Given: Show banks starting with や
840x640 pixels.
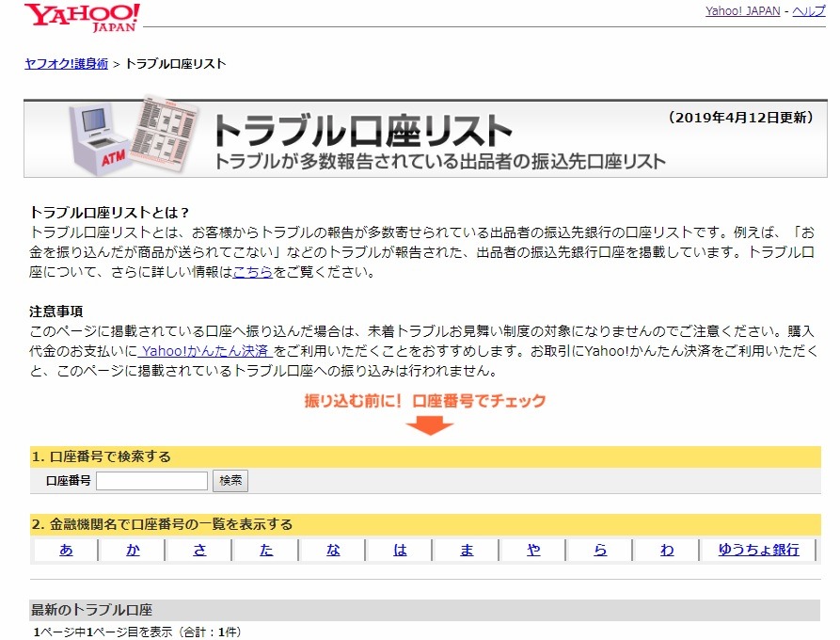Looking at the screenshot, I should click(x=533, y=550).
